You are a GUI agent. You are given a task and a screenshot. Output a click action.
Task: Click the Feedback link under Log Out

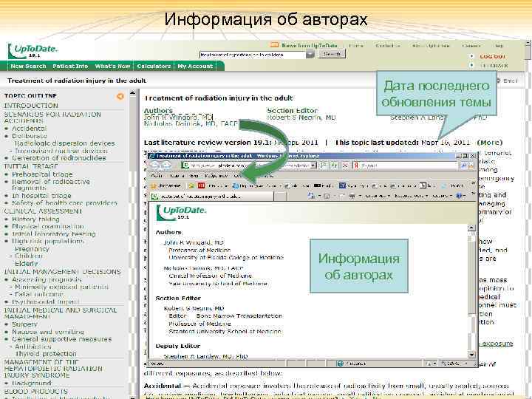pos(494,66)
